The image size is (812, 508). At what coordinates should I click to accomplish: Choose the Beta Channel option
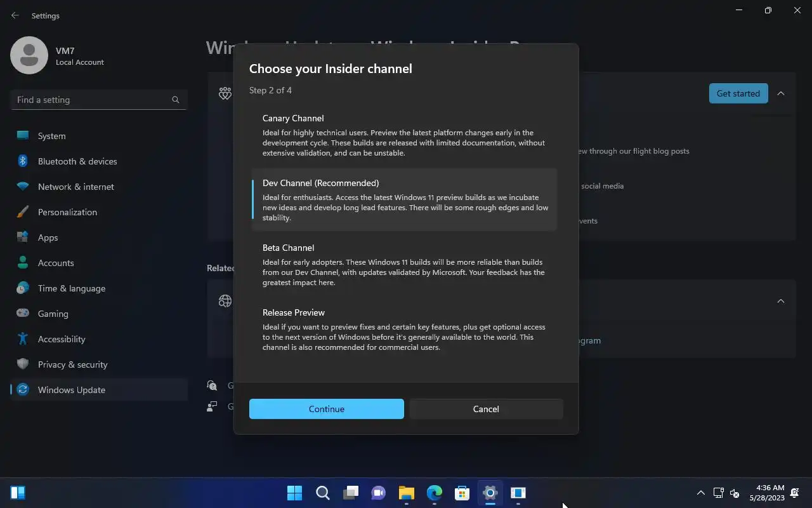coord(404,264)
